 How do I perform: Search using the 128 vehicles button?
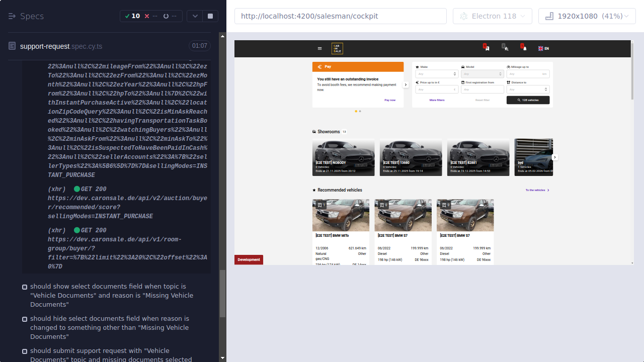(x=528, y=100)
